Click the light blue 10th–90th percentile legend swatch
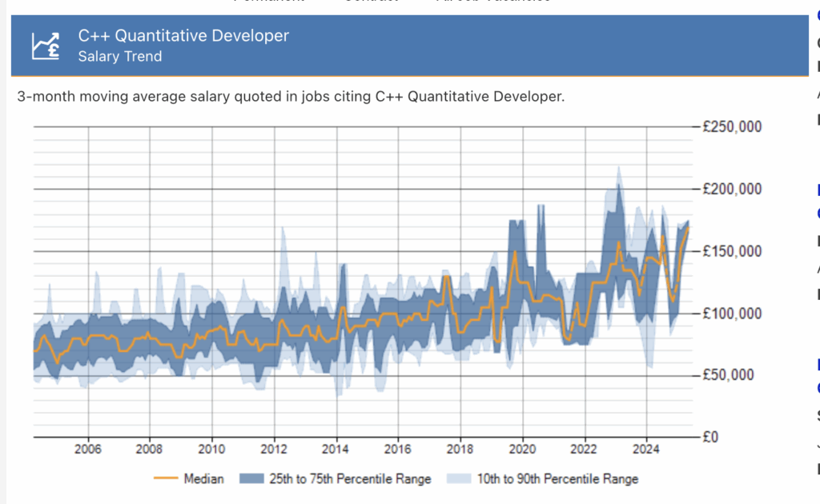The width and height of the screenshot is (820, 504). click(459, 478)
